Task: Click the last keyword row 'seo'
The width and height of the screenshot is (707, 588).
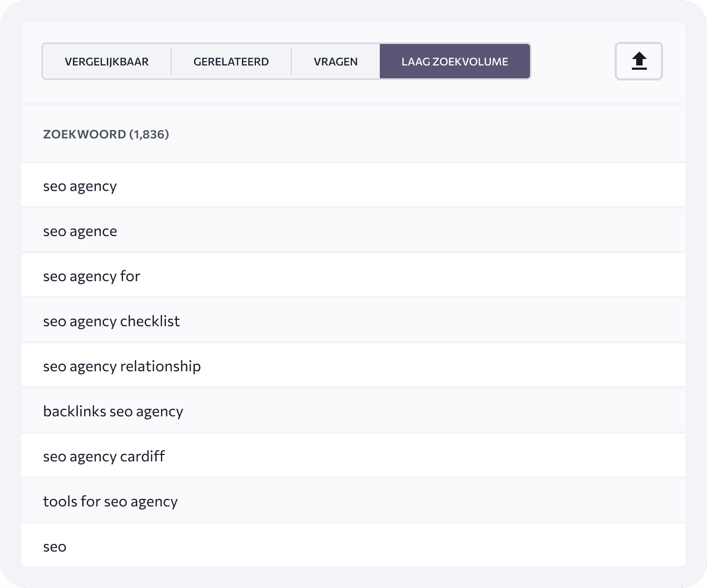Action: 353,545
